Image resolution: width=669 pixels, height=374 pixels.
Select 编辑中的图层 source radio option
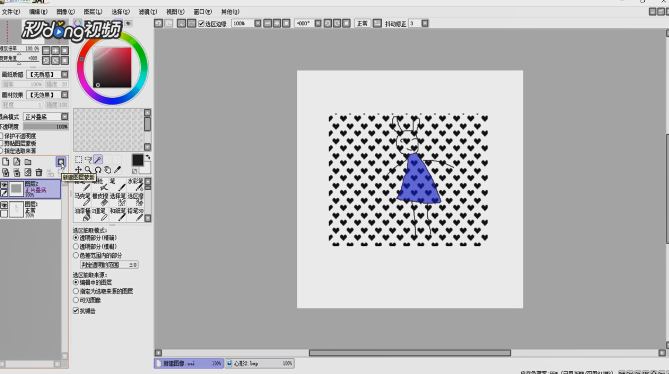tap(76, 282)
